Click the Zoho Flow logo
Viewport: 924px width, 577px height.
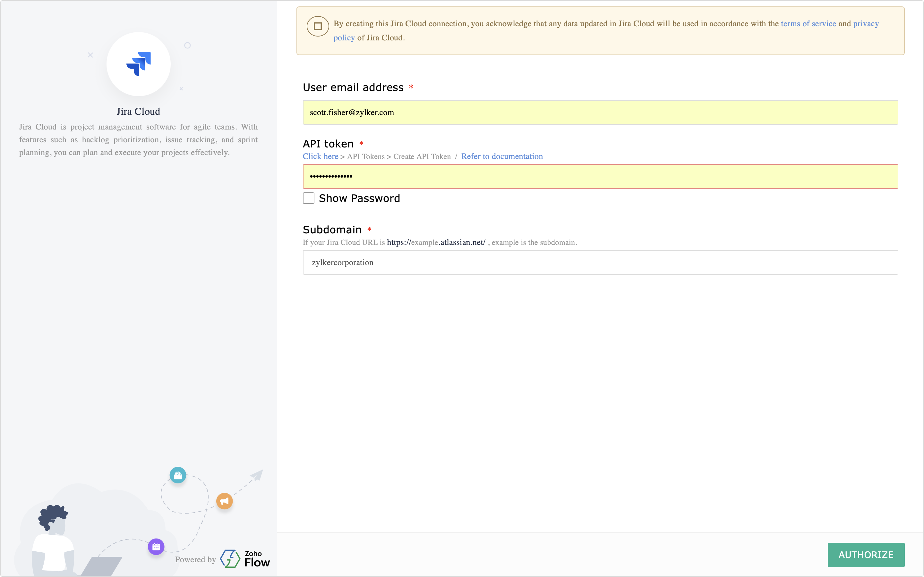tap(245, 559)
